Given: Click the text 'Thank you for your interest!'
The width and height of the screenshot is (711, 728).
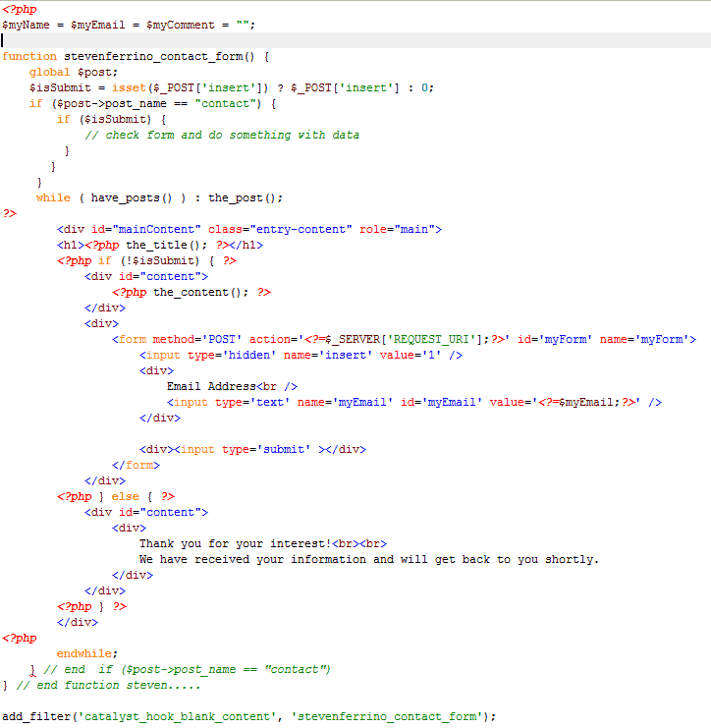Looking at the screenshot, I should pyautogui.click(x=236, y=544).
